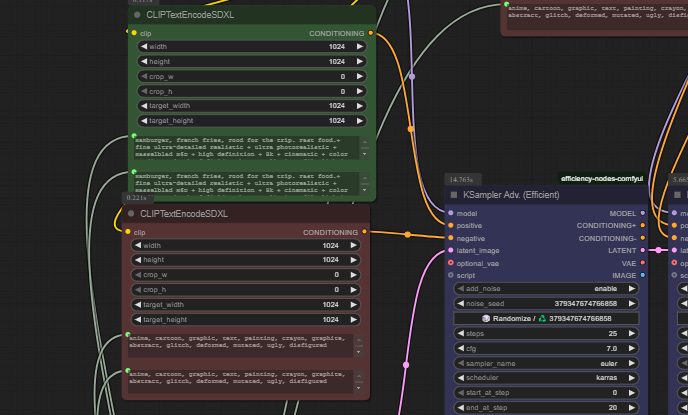Click the Randomize seed button
688x415 pixels.
tap(546, 318)
